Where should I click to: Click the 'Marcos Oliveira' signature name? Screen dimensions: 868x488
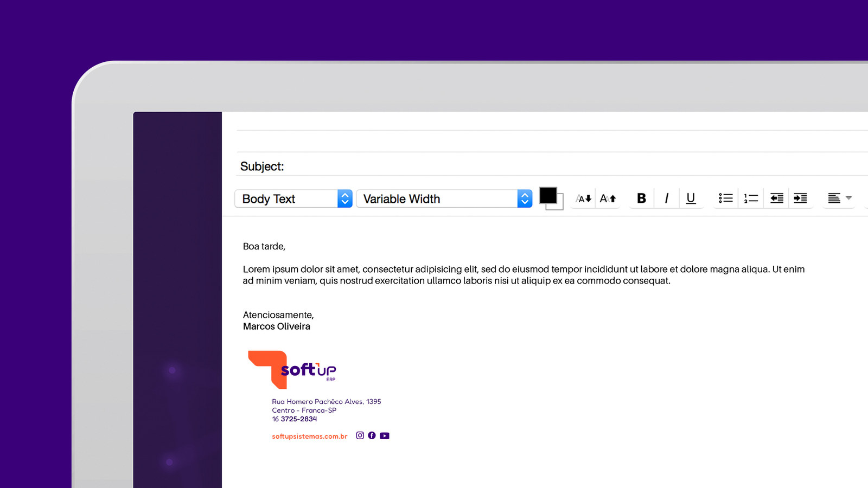point(277,326)
